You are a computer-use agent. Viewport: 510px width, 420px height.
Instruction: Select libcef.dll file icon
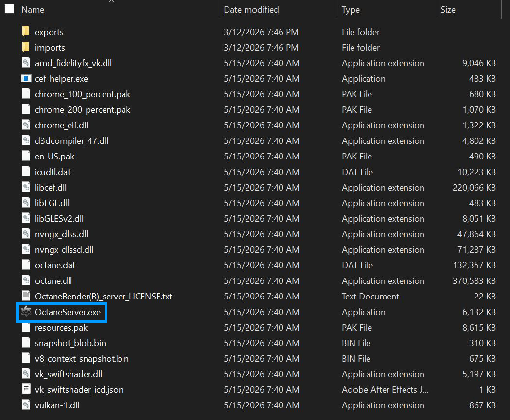click(x=26, y=187)
